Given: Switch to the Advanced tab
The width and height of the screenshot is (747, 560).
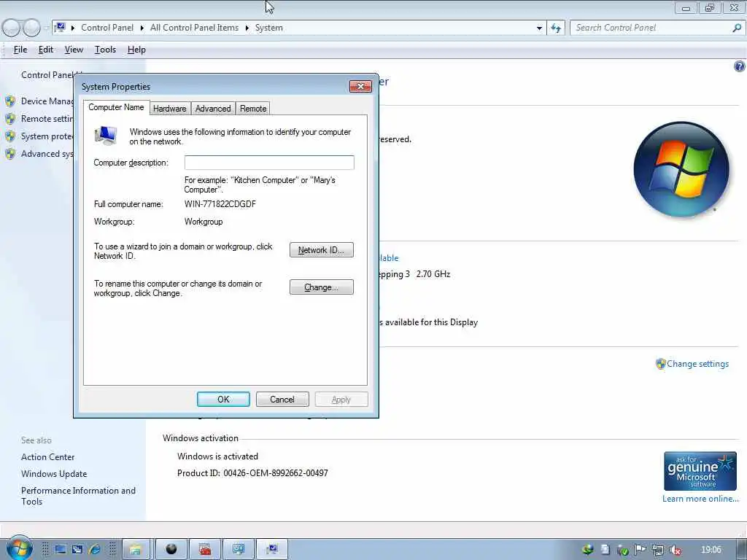Looking at the screenshot, I should [213, 109].
